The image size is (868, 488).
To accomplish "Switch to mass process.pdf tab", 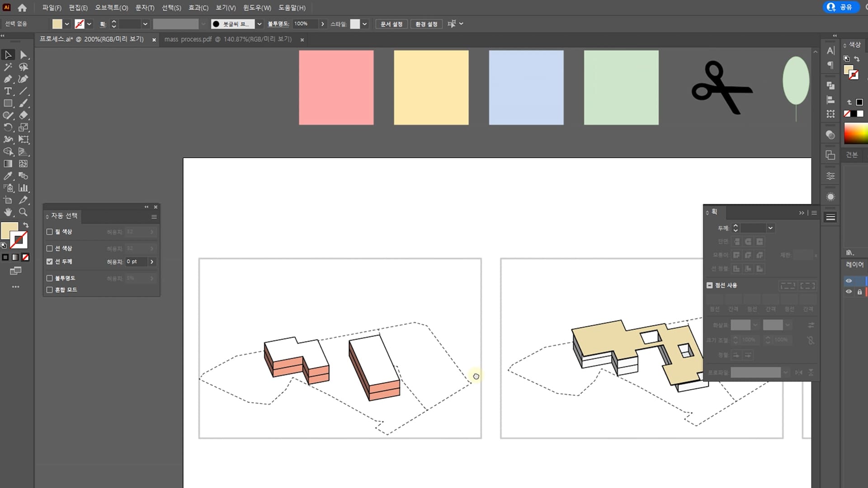I will pos(228,39).
